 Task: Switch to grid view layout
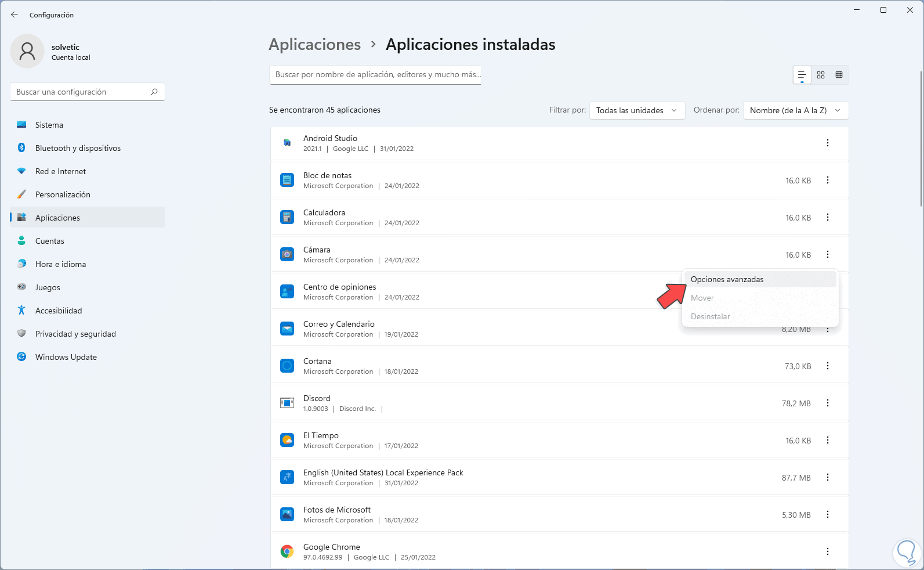(x=821, y=75)
